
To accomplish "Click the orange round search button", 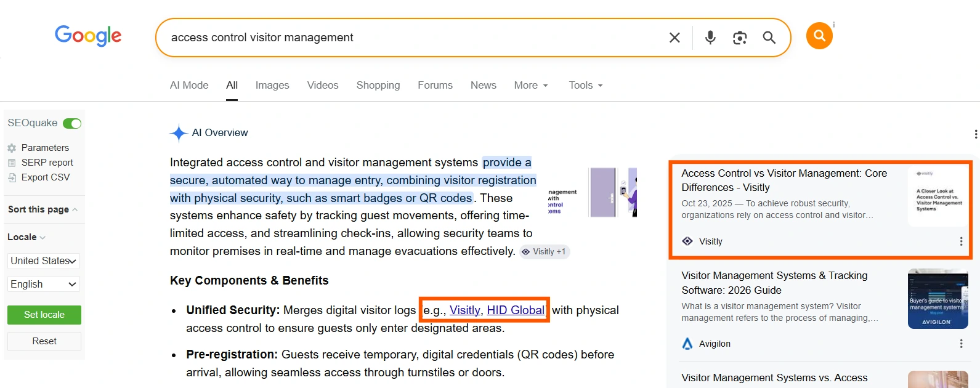I will pyautogui.click(x=819, y=36).
